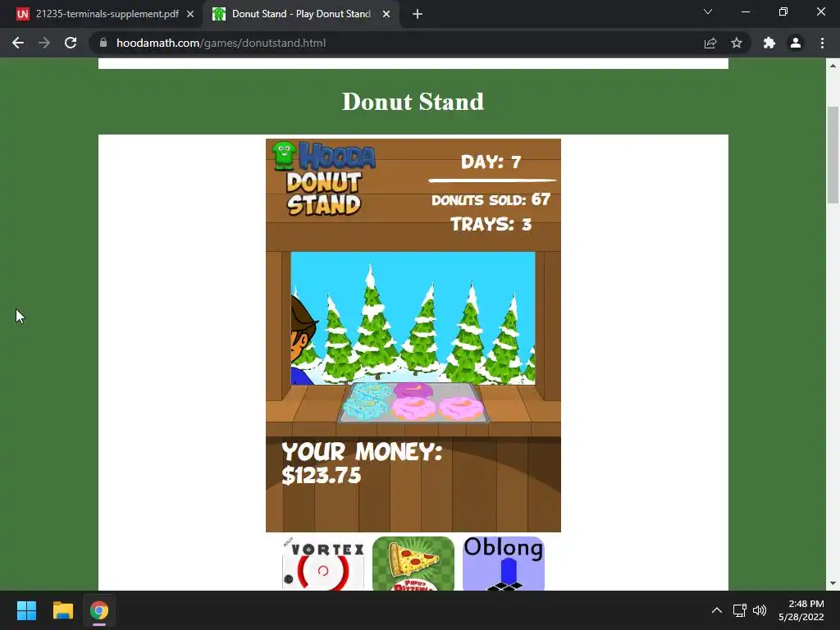
Task: Click the DONUTS SOLD: 67 counter
Action: click(491, 200)
